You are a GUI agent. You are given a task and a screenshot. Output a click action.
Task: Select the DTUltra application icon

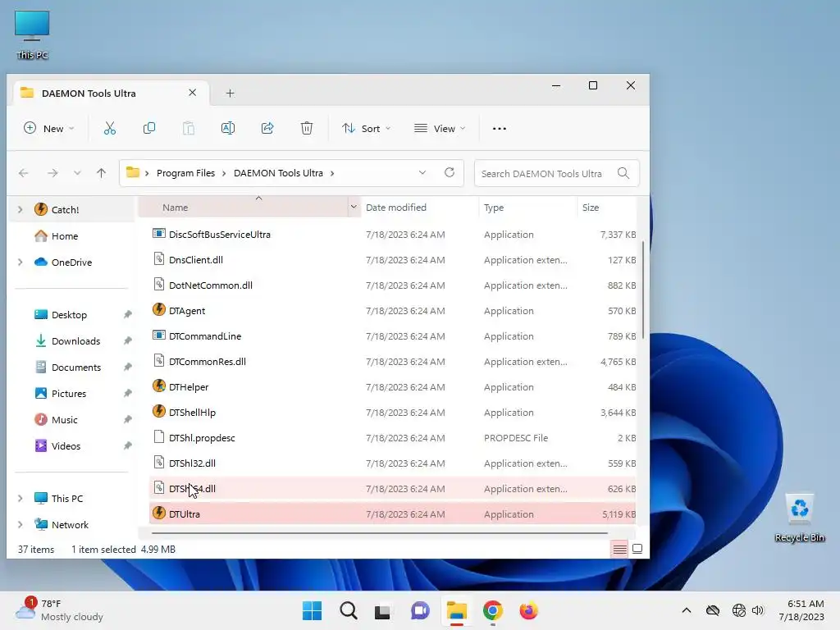tap(158, 514)
